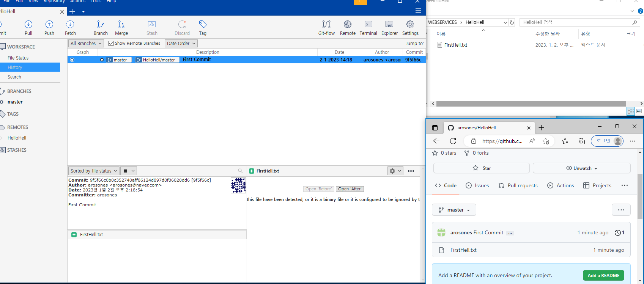Click the Discard toolbar icon

tap(182, 28)
